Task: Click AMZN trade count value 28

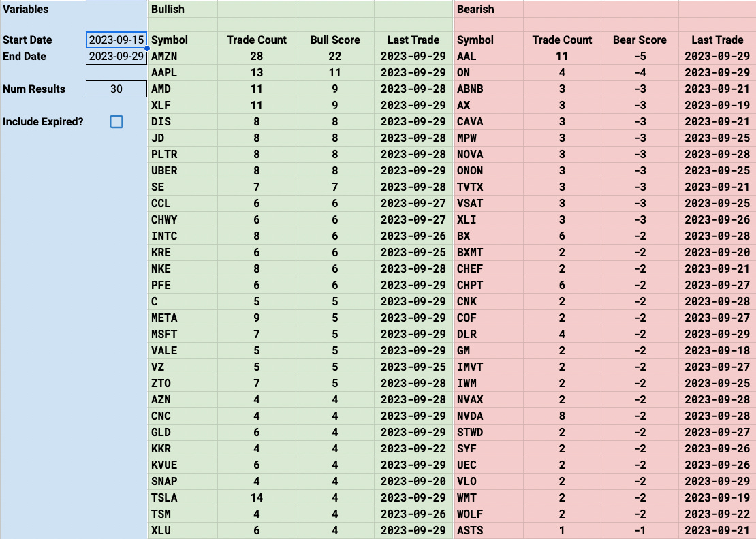Action: (x=257, y=57)
